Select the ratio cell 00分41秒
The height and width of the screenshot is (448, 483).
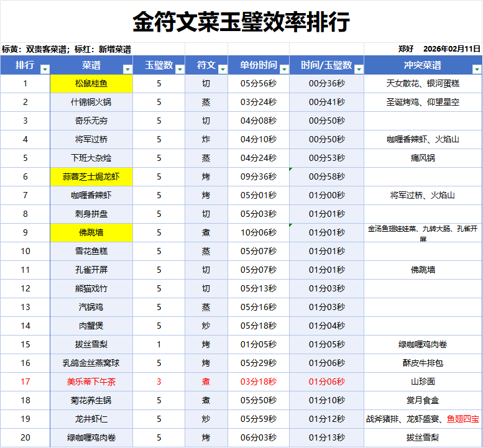click(327, 103)
